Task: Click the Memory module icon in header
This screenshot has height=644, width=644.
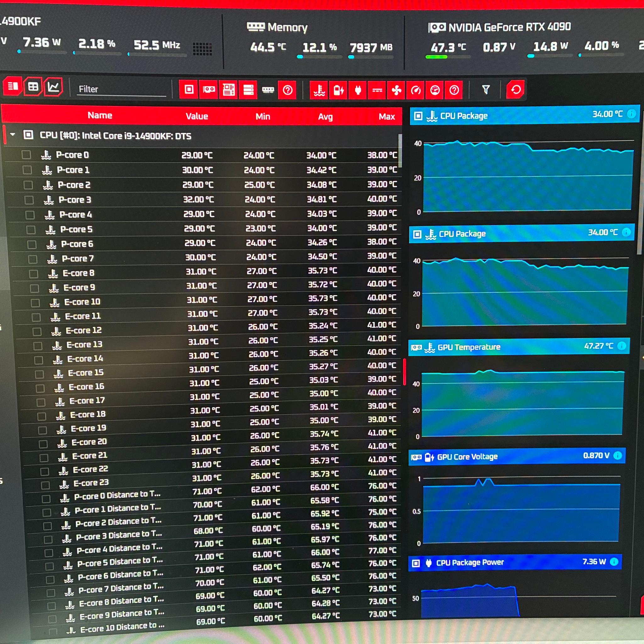Action: click(256, 27)
